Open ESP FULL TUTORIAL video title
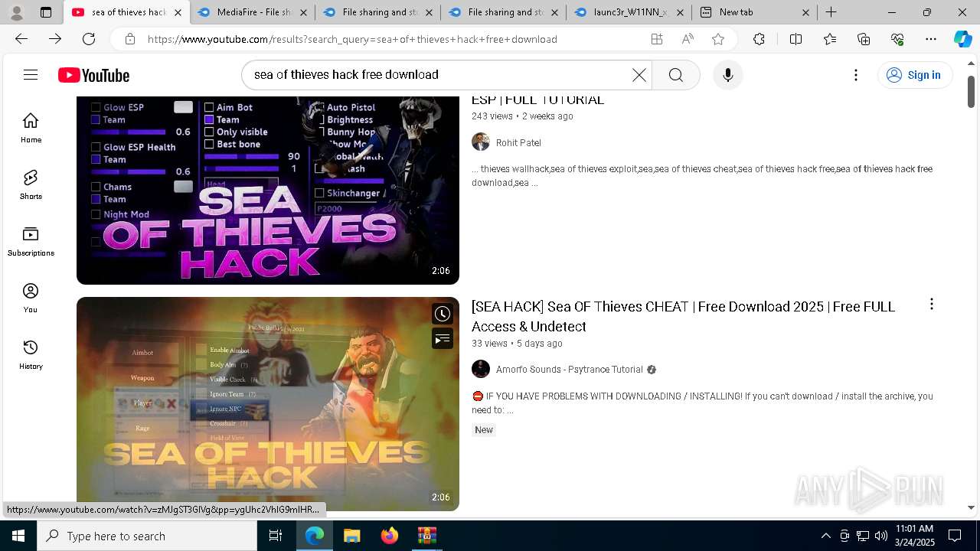The height and width of the screenshot is (551, 980). pyautogui.click(x=537, y=99)
